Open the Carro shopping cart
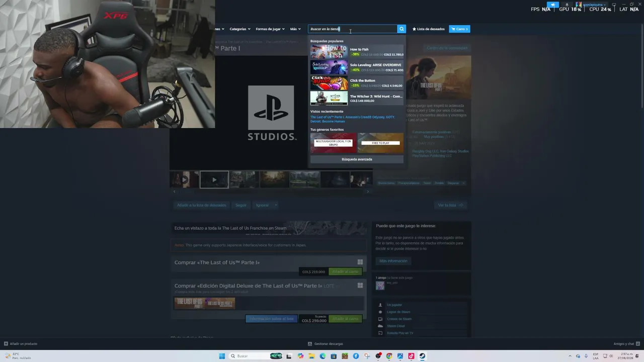 coord(459,29)
